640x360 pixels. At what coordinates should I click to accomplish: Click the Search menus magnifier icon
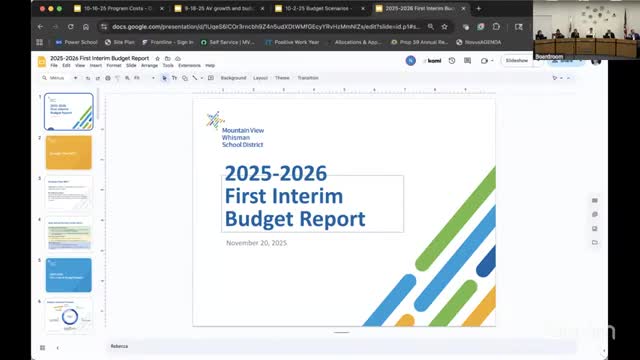point(44,78)
